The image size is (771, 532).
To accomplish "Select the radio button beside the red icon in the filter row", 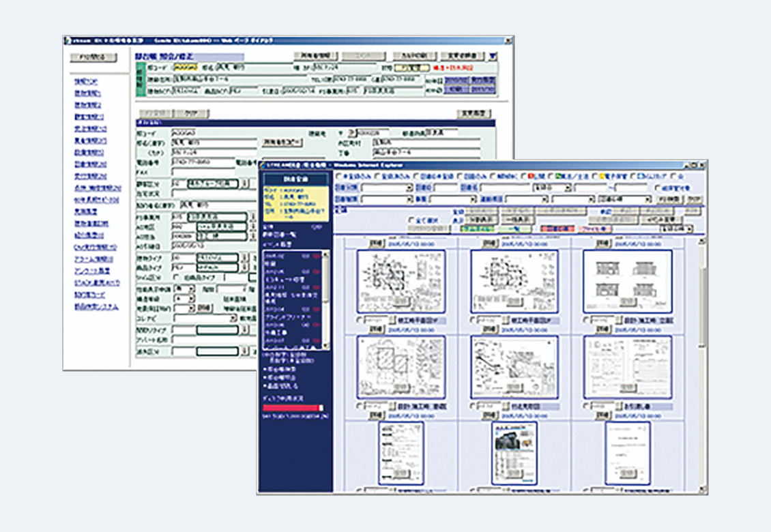I will (524, 176).
